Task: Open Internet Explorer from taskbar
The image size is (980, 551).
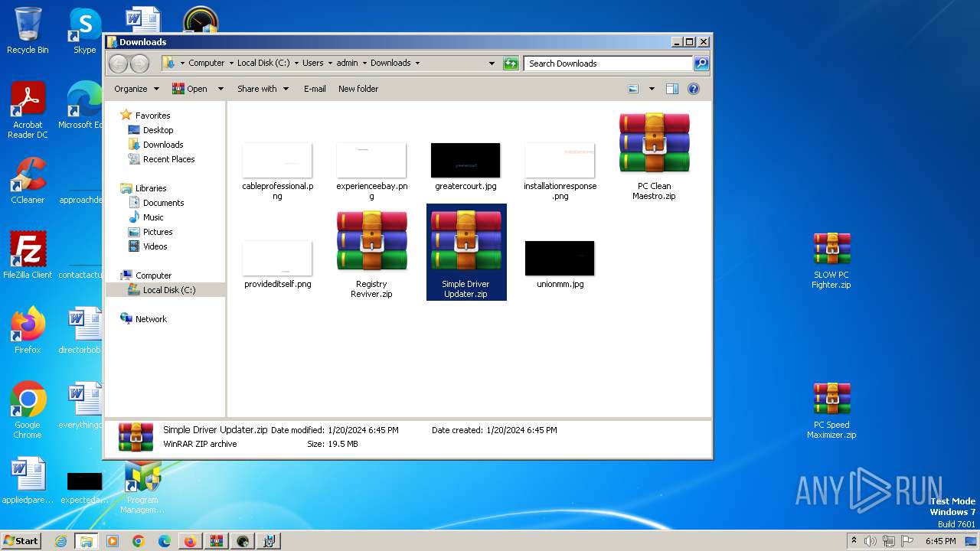Action: click(60, 541)
